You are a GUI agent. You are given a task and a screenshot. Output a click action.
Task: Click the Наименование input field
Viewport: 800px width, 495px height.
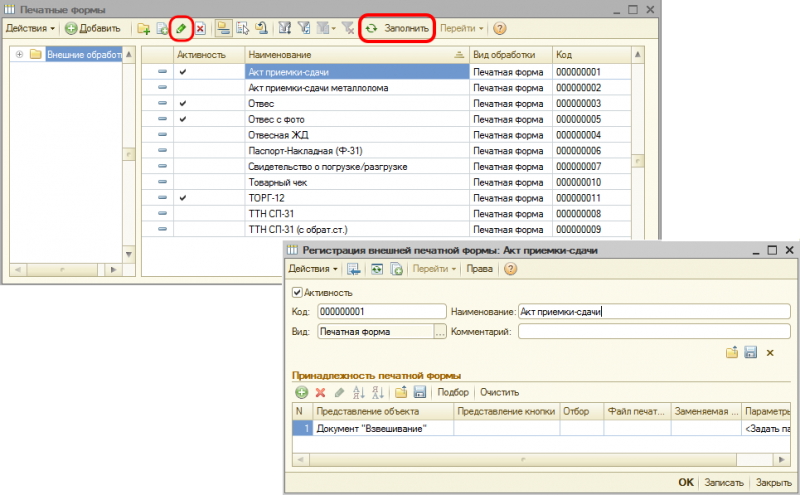[x=655, y=311]
